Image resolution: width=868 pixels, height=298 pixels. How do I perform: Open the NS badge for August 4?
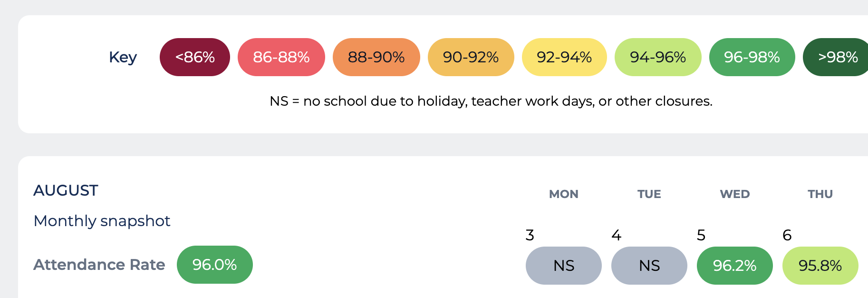tap(649, 266)
